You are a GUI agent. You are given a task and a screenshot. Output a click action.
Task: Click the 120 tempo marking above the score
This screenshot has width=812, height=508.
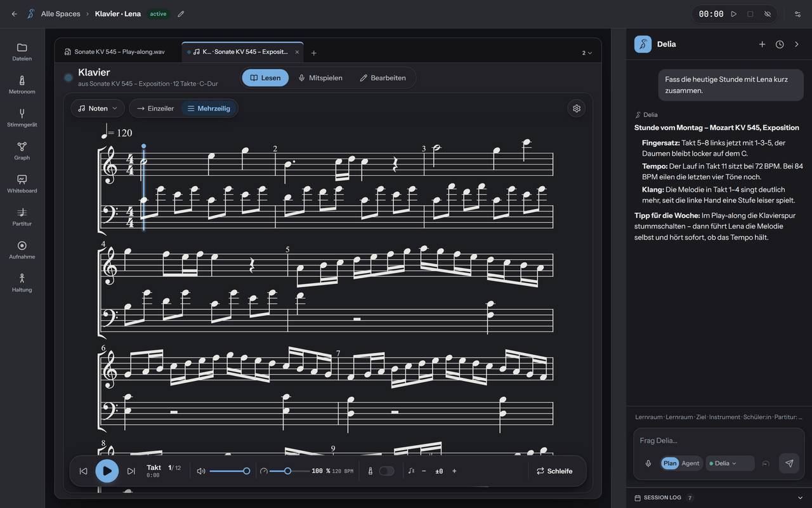tap(117, 133)
